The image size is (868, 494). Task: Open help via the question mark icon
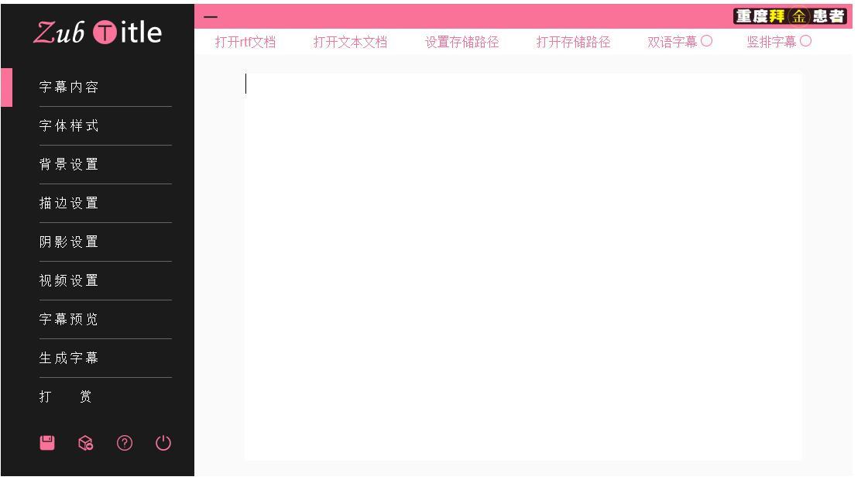[124, 444]
